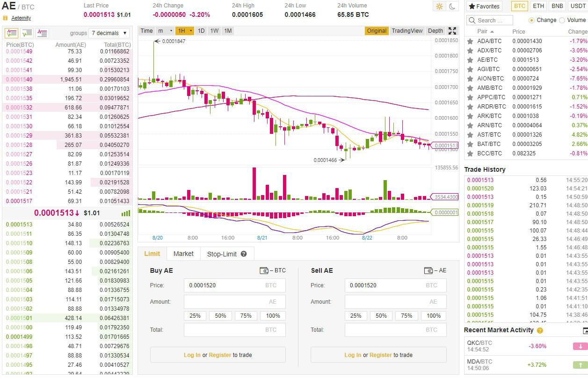Favorite the ARDR/BTC pair star
The image size is (588, 379).
tap(470, 107)
